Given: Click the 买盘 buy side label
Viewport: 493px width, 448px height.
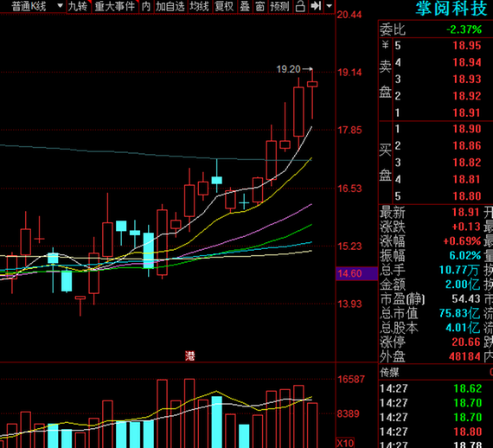Looking at the screenshot, I should point(385,163).
